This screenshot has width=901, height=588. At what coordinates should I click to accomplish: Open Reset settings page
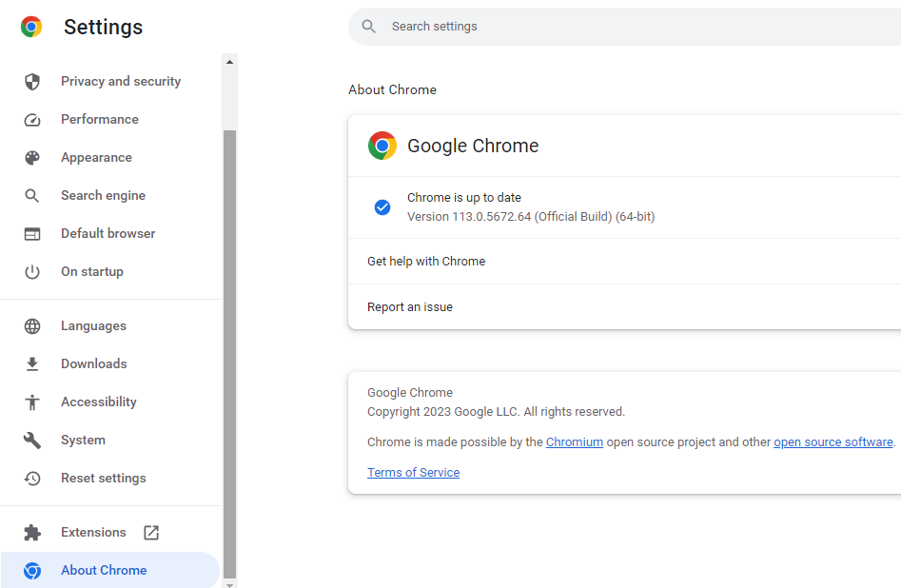click(x=110, y=479)
